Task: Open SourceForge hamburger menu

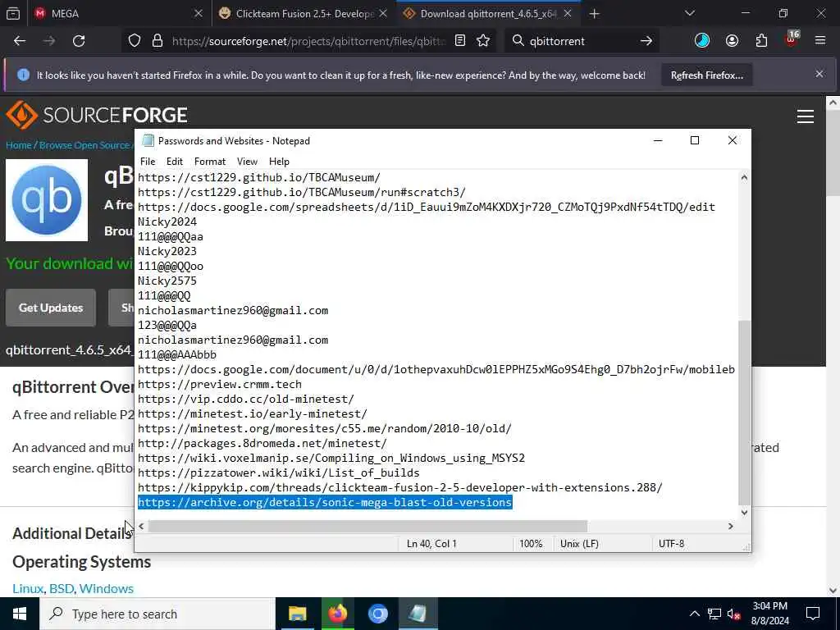Action: pyautogui.click(x=806, y=116)
